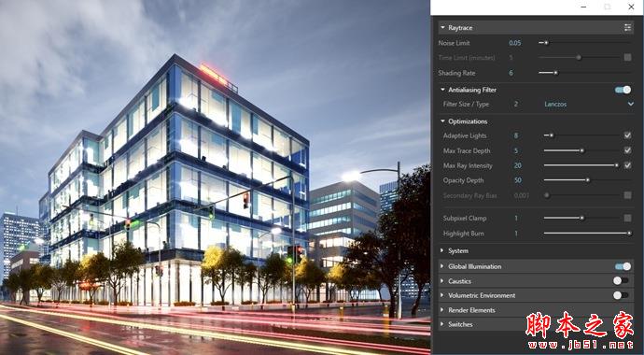Image resolution: width=644 pixels, height=355 pixels.
Task: Uncheck the Max Trace Depth checkbox
Action: click(627, 150)
